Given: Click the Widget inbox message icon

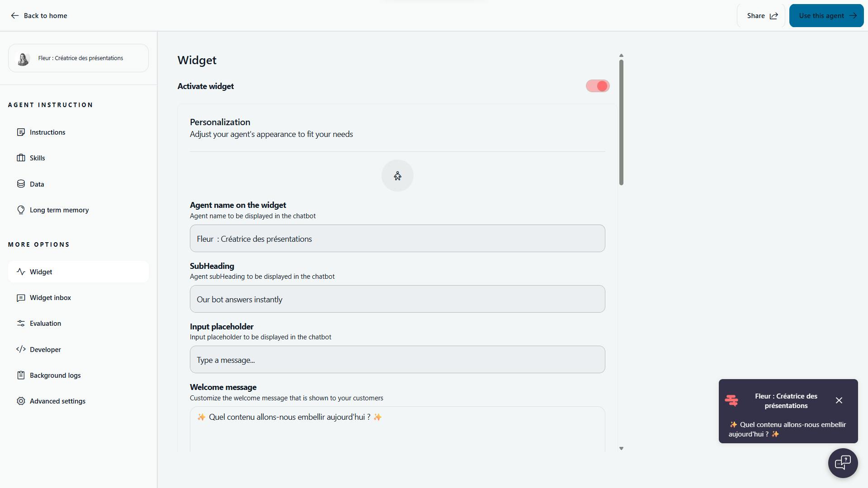Looking at the screenshot, I should pyautogui.click(x=21, y=298).
